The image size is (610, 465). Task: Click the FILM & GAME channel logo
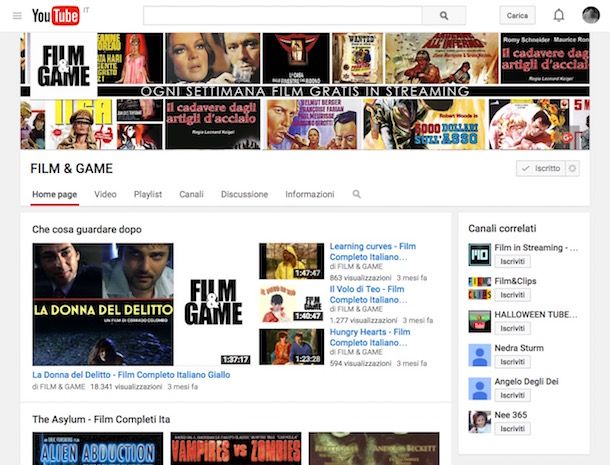pyautogui.click(x=64, y=65)
